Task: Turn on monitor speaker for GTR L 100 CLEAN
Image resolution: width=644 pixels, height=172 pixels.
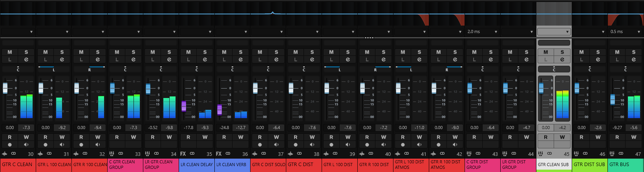Action: pyautogui.click(x=62, y=144)
